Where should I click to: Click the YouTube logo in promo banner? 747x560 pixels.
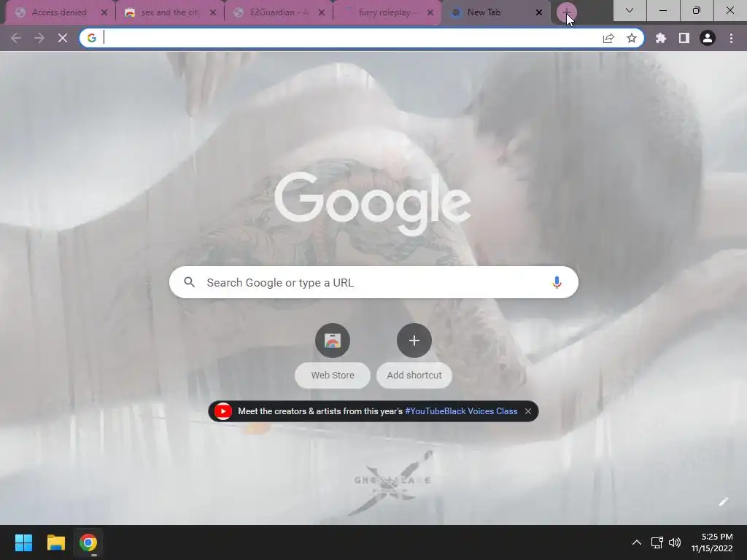[223, 411]
